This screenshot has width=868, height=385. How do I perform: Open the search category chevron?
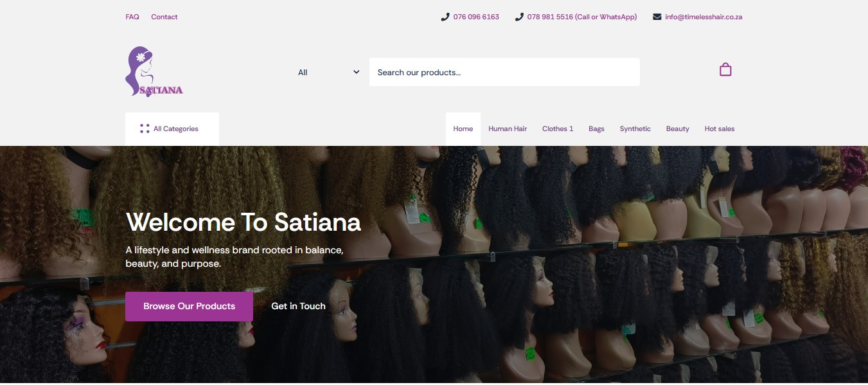tap(355, 72)
